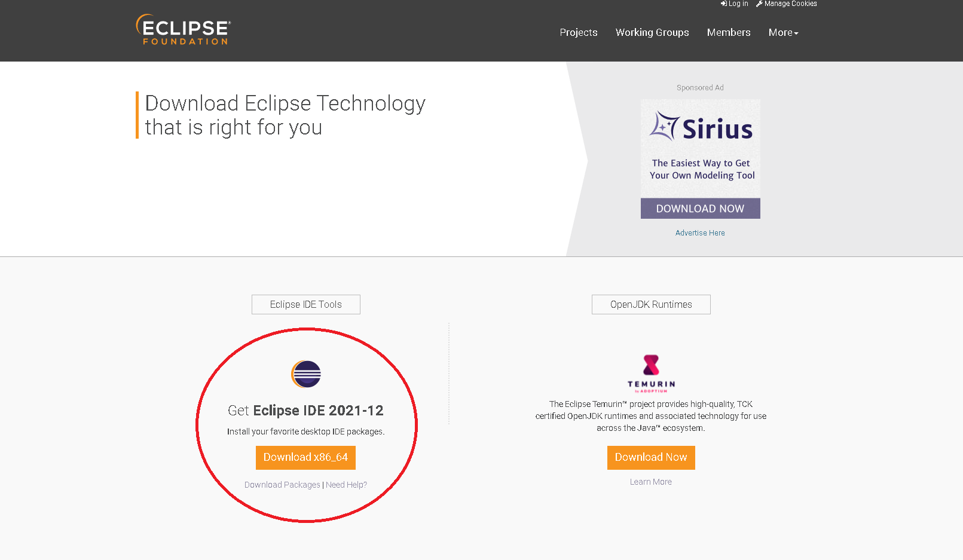Click 'Install your favorite desktop IDE packages' text
The image size is (963, 560).
point(305,432)
